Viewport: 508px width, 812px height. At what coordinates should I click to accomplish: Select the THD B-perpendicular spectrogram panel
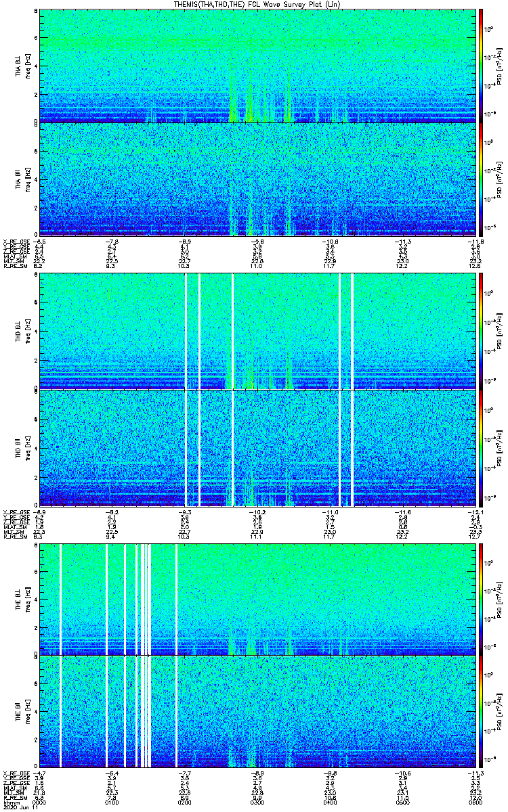click(x=258, y=332)
